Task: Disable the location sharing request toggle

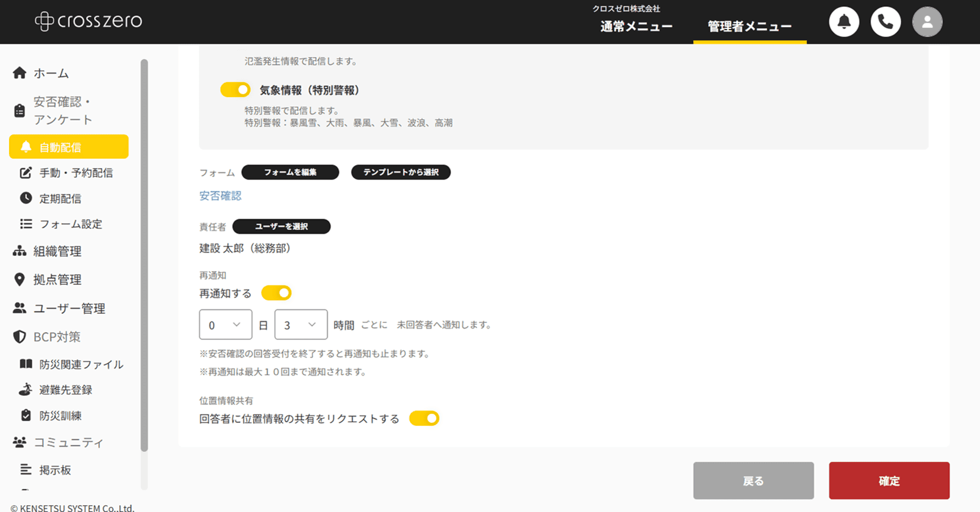Action: (x=424, y=418)
